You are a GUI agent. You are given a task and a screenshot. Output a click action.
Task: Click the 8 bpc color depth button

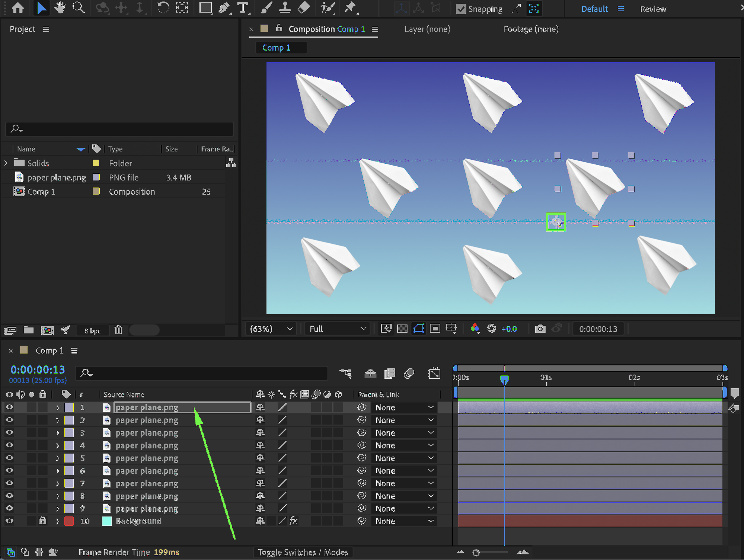point(92,330)
